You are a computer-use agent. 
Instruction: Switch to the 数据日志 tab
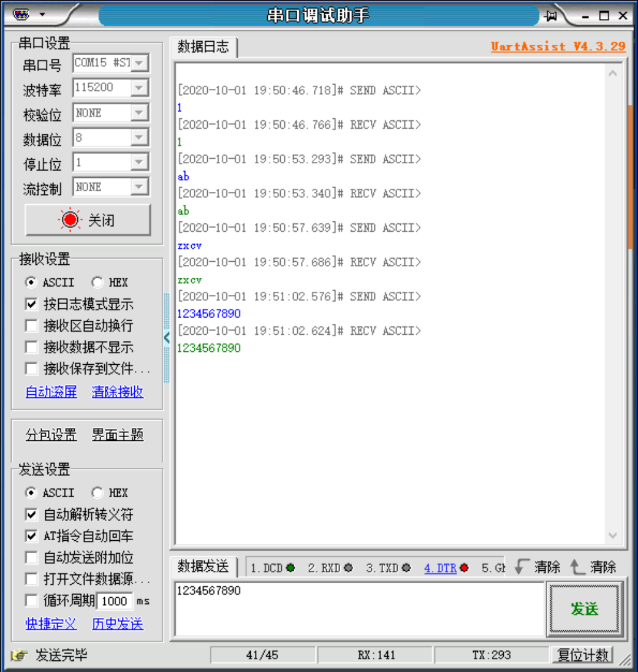(x=202, y=47)
